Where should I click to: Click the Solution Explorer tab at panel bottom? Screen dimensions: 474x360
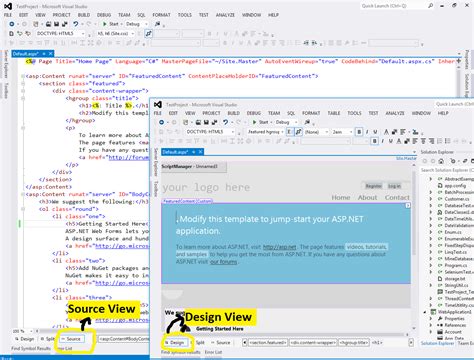pyautogui.click(x=437, y=343)
